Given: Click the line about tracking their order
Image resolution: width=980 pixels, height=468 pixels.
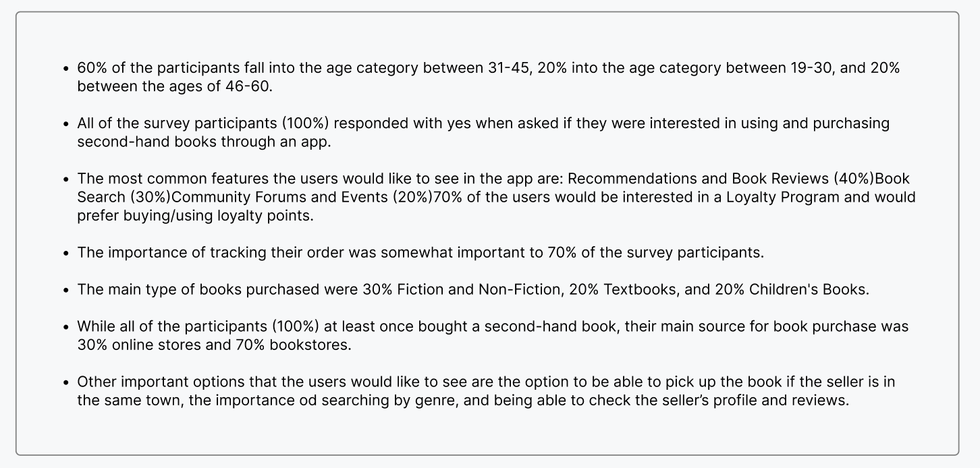Looking at the screenshot, I should [x=420, y=253].
